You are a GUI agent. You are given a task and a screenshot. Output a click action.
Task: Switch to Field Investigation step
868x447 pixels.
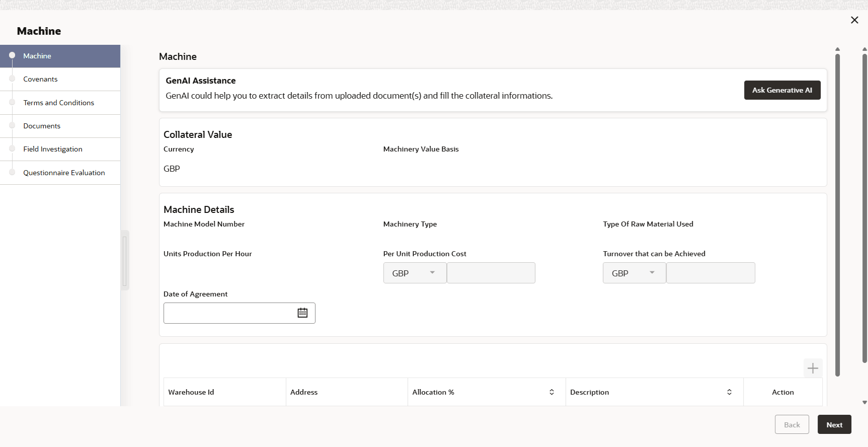[53, 149]
